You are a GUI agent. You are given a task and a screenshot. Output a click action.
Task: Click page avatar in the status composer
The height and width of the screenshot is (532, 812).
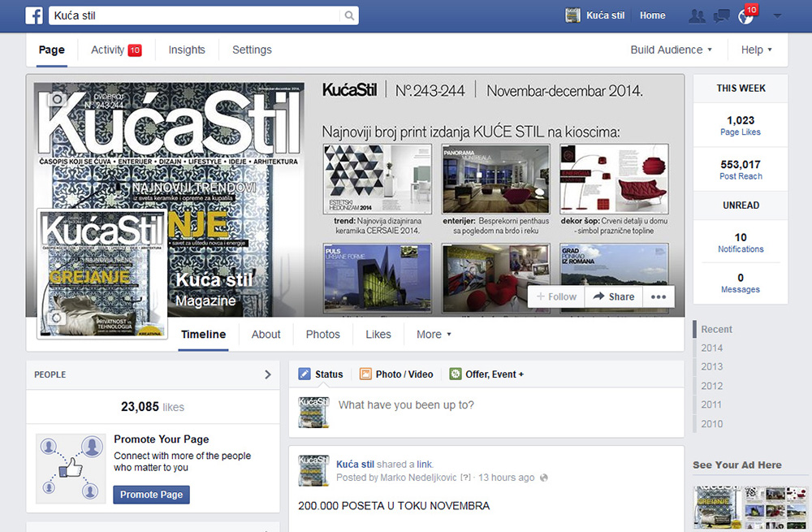point(313,413)
